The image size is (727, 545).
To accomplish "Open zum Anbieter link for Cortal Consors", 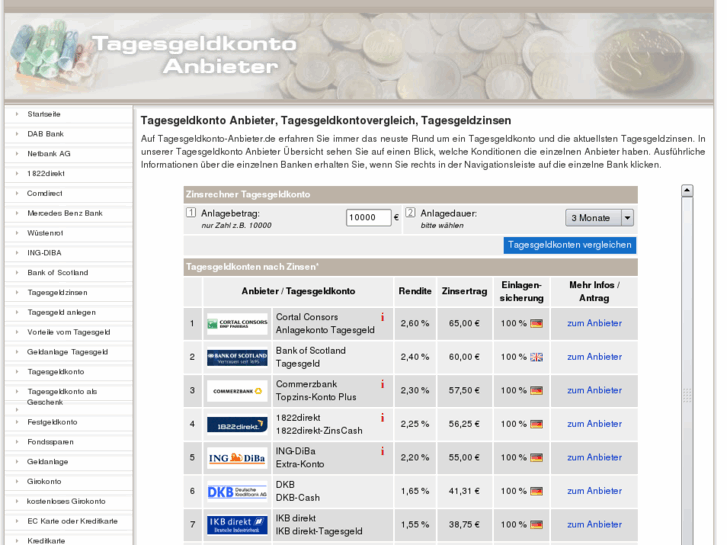I will pyautogui.click(x=594, y=323).
